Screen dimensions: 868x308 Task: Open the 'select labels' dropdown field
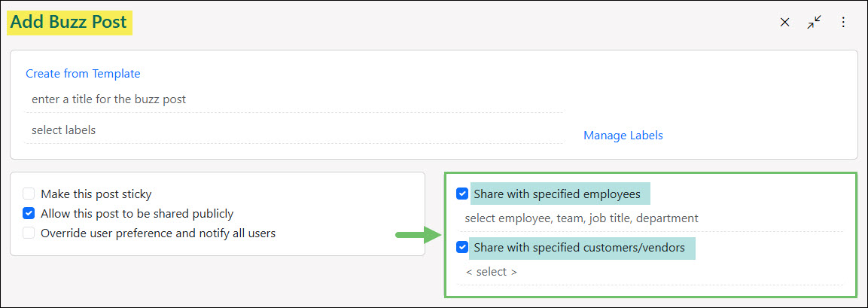pos(294,130)
